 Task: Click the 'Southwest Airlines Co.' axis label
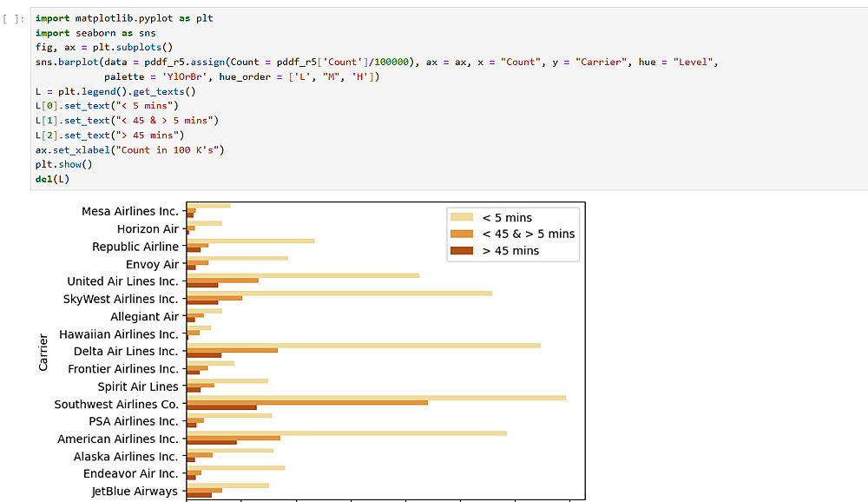pyautogui.click(x=116, y=404)
